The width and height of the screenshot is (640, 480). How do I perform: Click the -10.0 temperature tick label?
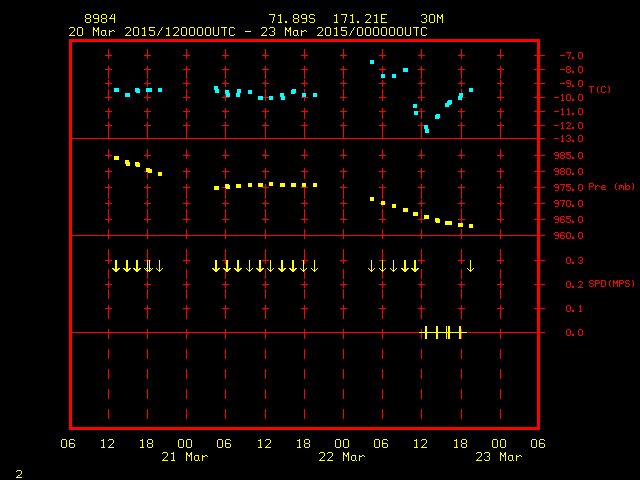pos(569,98)
